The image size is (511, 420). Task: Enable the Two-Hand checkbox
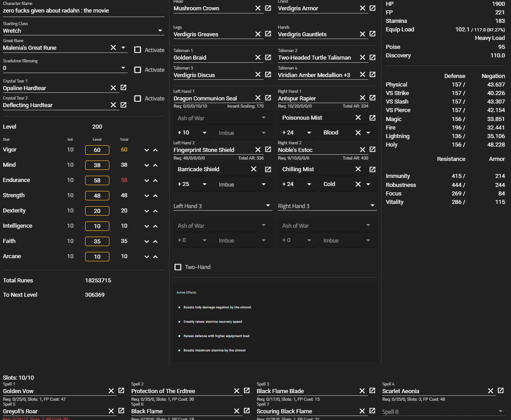coord(178,267)
